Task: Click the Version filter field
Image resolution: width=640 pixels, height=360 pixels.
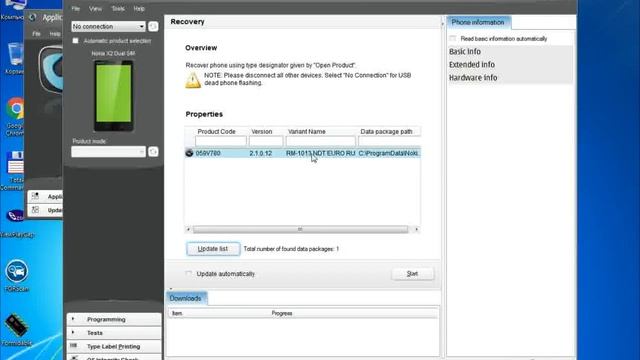Action: tap(266, 141)
